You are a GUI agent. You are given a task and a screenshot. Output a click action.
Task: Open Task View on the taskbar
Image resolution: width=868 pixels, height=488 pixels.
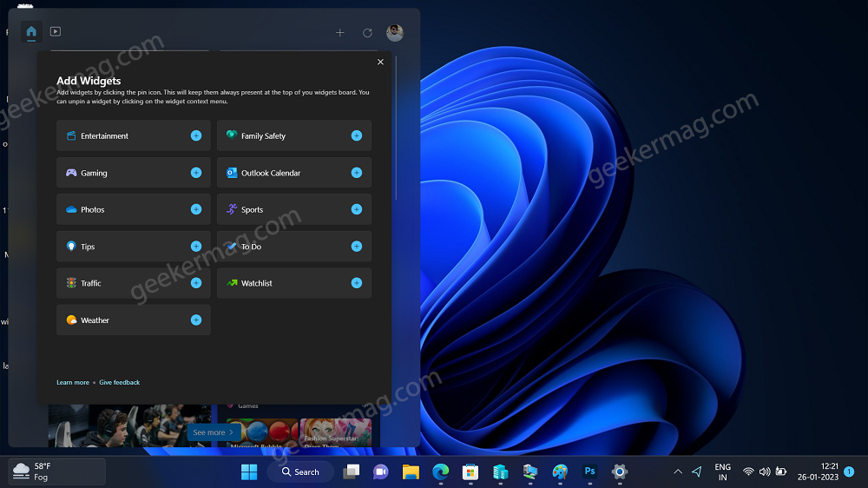pyautogui.click(x=351, y=472)
